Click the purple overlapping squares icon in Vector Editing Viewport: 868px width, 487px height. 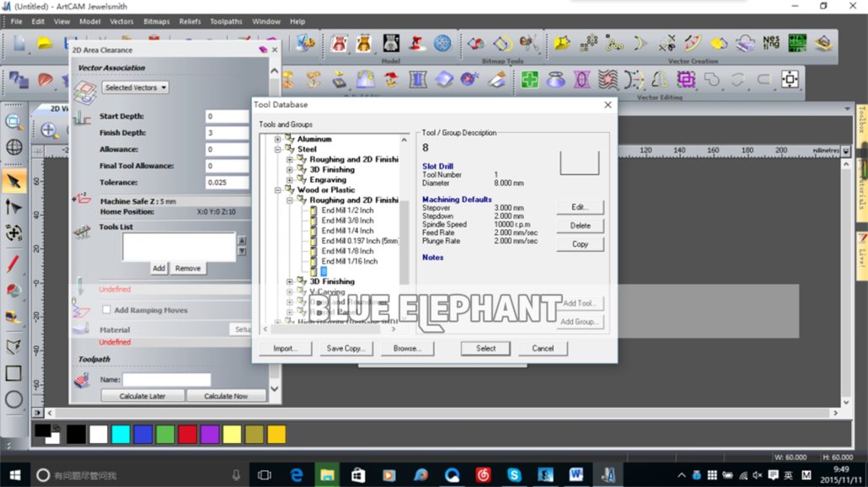(x=686, y=80)
